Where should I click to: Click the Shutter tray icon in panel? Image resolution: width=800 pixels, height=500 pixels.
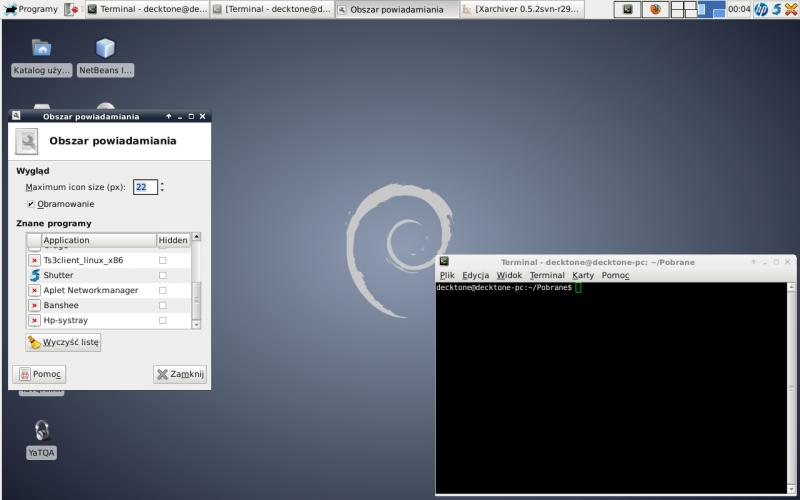[x=777, y=9]
